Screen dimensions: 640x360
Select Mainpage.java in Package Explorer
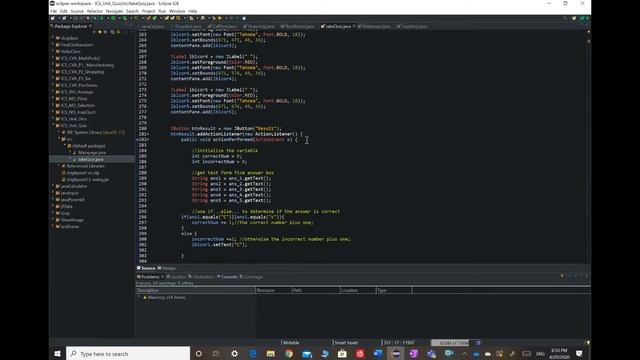(91, 153)
